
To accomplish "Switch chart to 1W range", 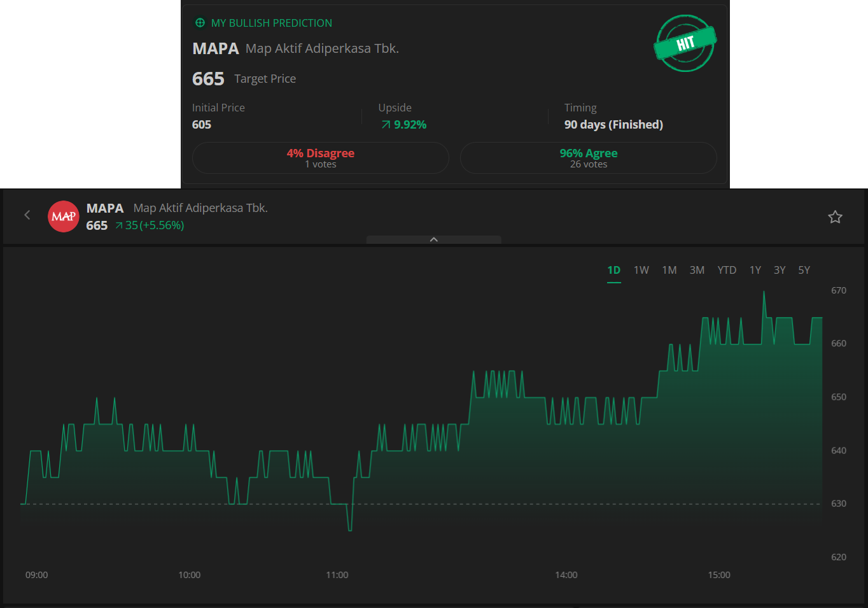I will pyautogui.click(x=641, y=270).
